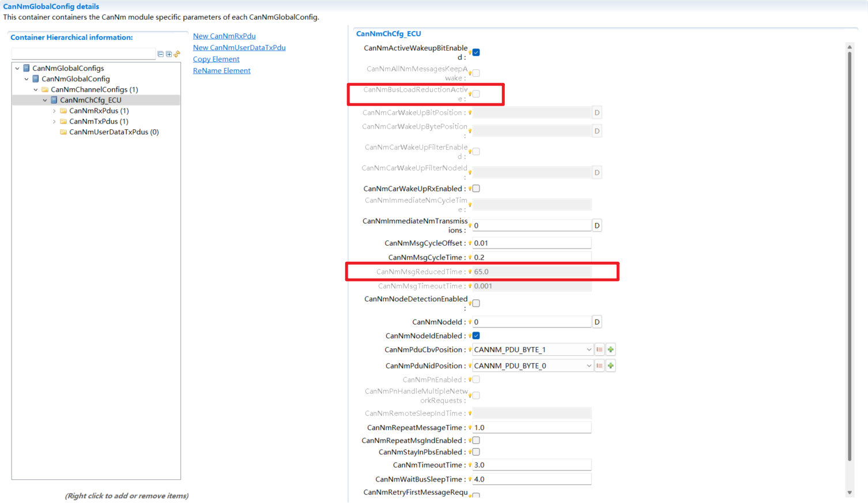The width and height of the screenshot is (868, 504).
Task: Expand the CanNmRxPdus tree node
Action: [54, 110]
